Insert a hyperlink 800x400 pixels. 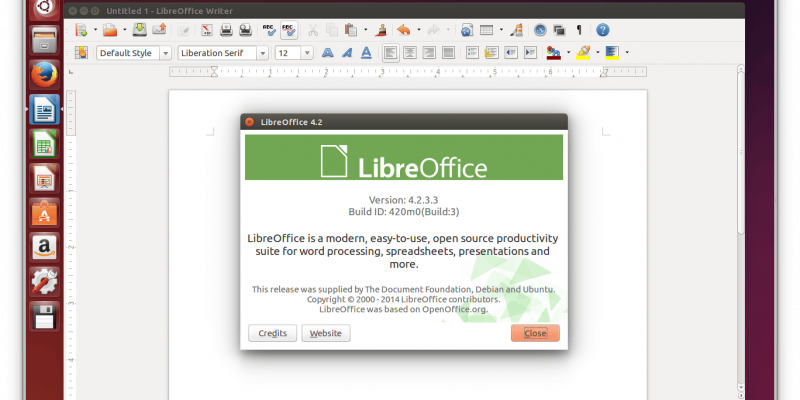467,30
